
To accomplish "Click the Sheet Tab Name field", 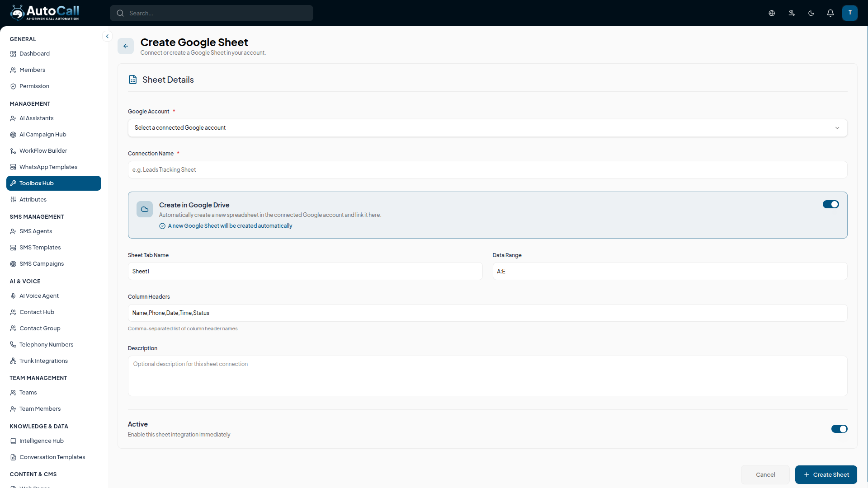I will pos(305,271).
